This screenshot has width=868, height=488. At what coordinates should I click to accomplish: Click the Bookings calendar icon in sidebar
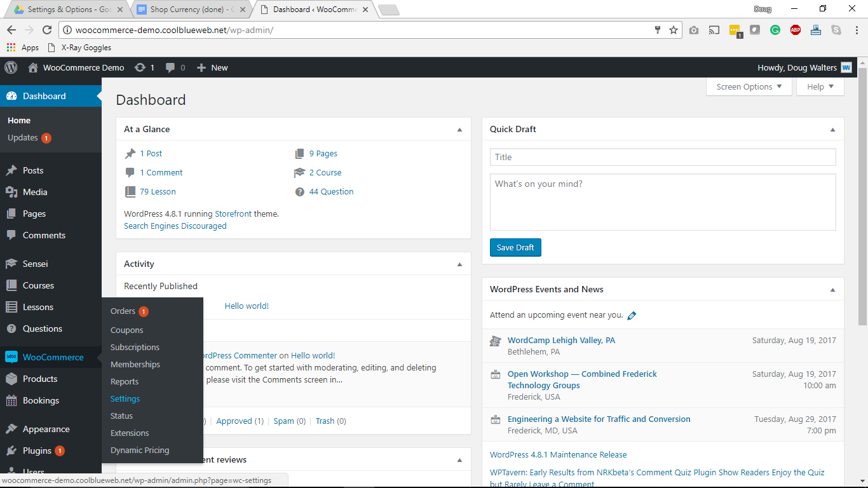pos(11,400)
